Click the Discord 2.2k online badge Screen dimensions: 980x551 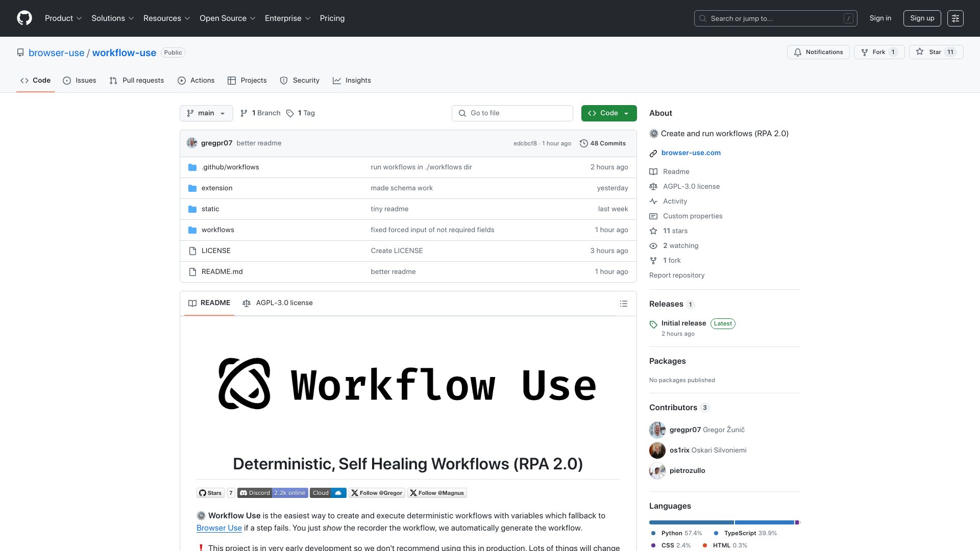click(x=273, y=493)
